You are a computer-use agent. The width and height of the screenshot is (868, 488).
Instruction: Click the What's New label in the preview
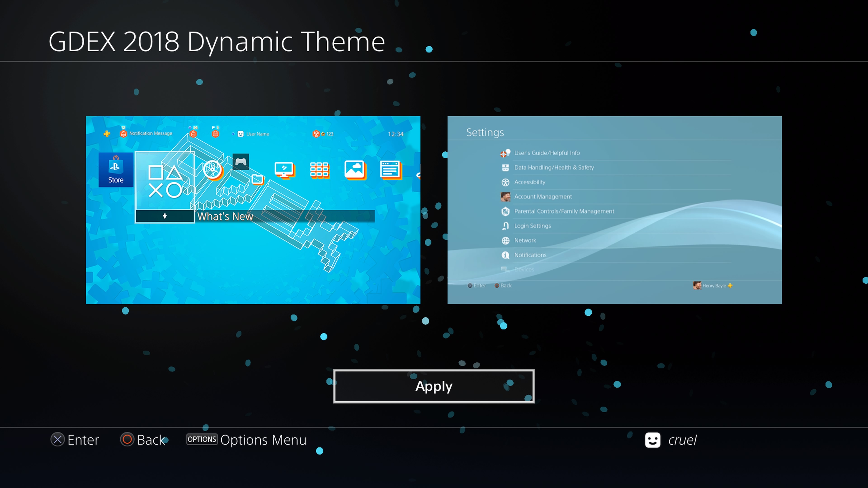[x=225, y=216]
